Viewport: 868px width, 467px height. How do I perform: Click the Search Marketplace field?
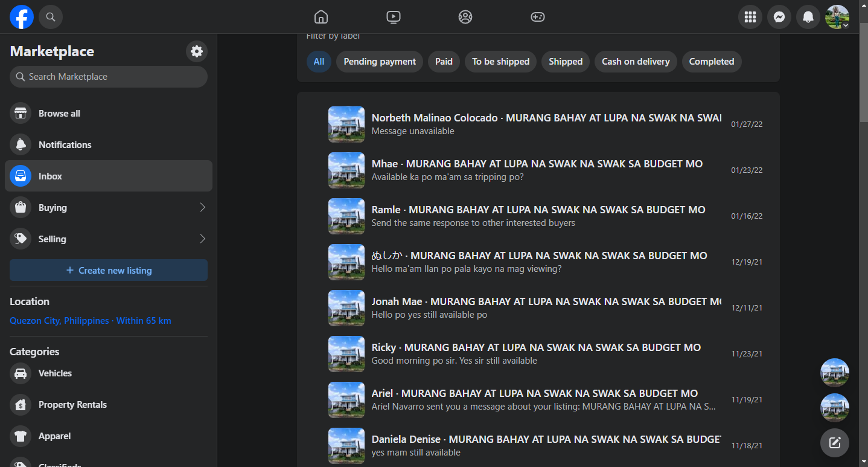[x=109, y=77]
